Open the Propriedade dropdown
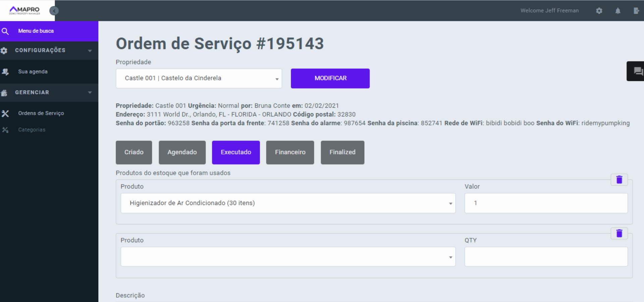The width and height of the screenshot is (644, 302). pyautogui.click(x=199, y=79)
